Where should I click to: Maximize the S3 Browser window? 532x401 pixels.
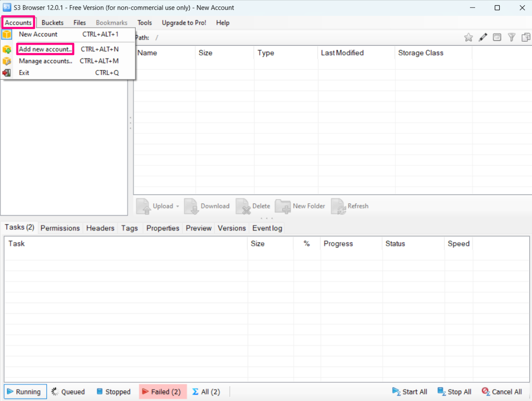[x=497, y=7]
